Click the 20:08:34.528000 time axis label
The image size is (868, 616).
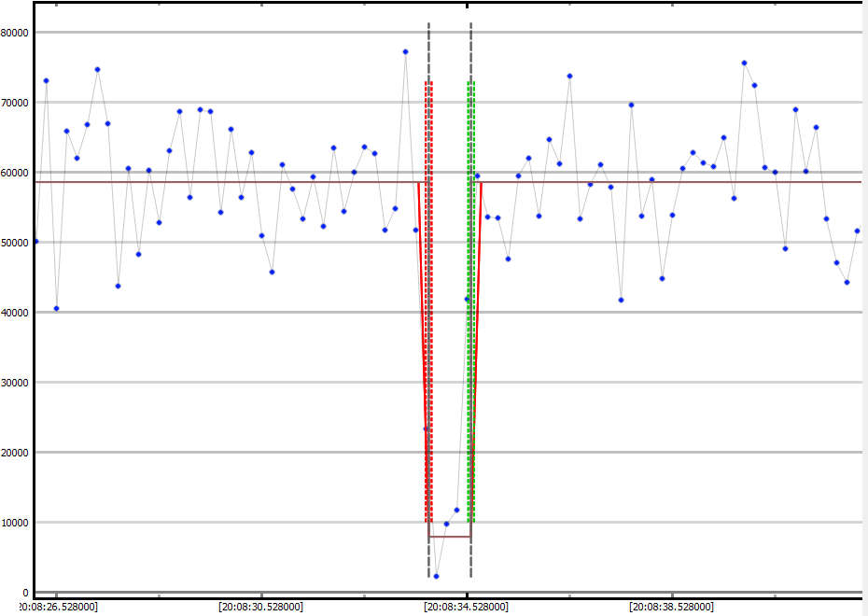pos(467,607)
